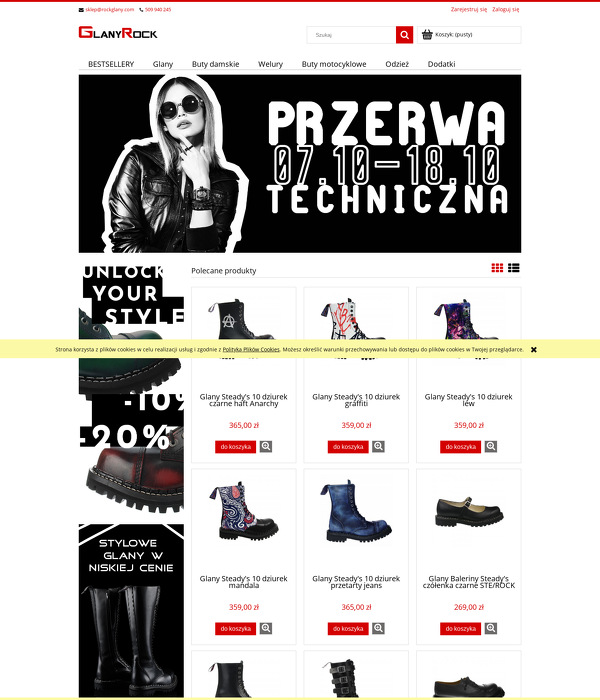This screenshot has height=700, width=600.
Task: Open the Polityka Plików Cookies link
Action: (x=251, y=350)
